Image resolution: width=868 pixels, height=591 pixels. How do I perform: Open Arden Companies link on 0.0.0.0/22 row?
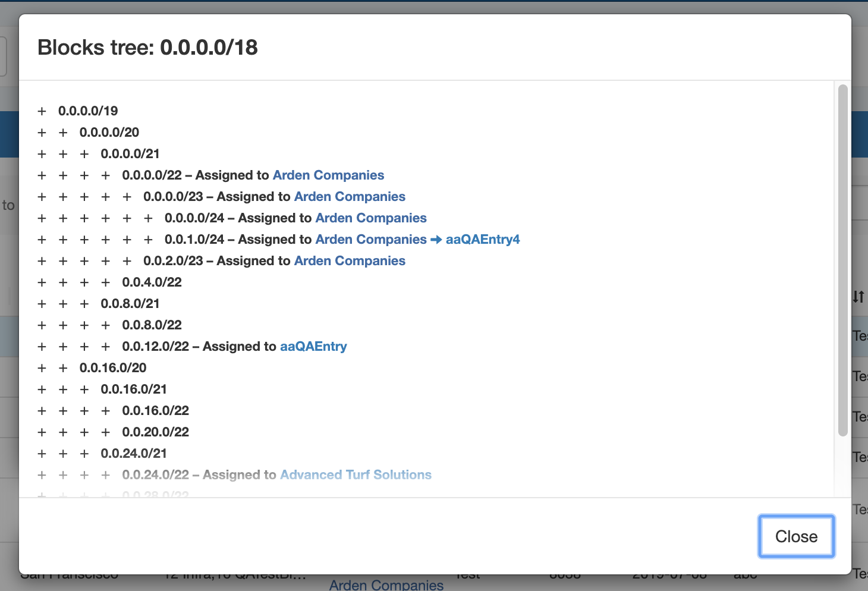(x=328, y=175)
